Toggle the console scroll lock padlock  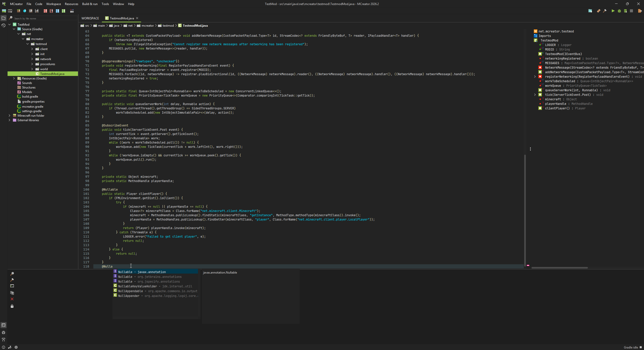tap(12, 306)
